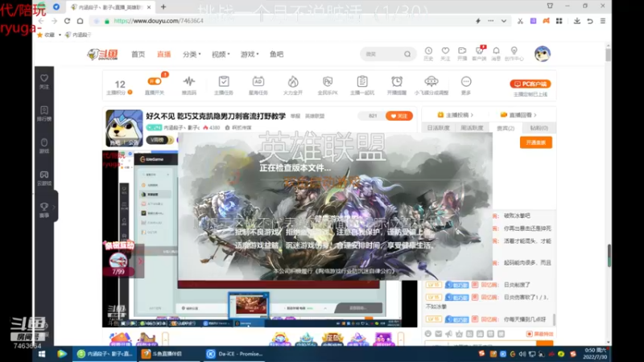The image size is (644, 362).
Task: Open 关注 heart in left sidebar
Action: tap(44, 82)
